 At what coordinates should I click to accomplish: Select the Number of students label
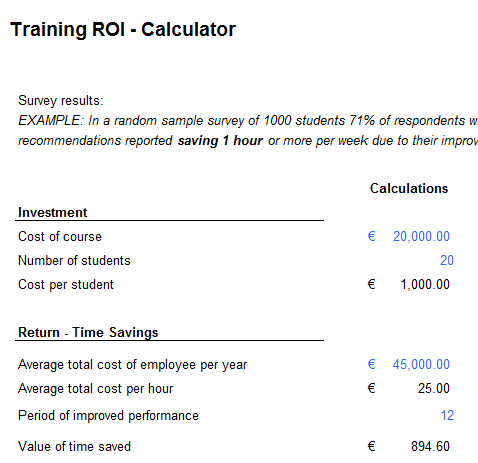[74, 261]
